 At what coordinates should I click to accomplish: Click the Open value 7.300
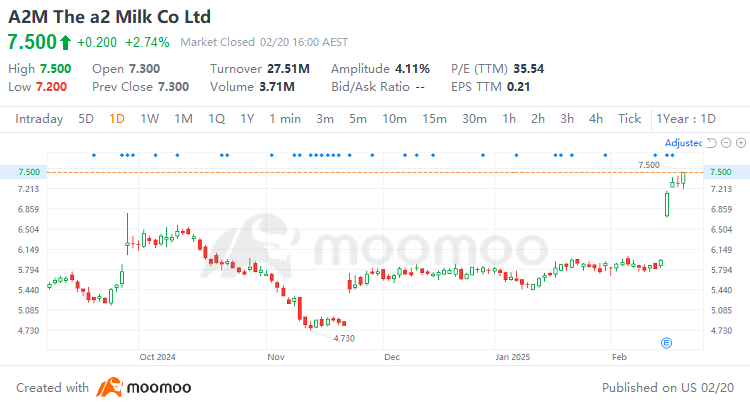pos(144,69)
